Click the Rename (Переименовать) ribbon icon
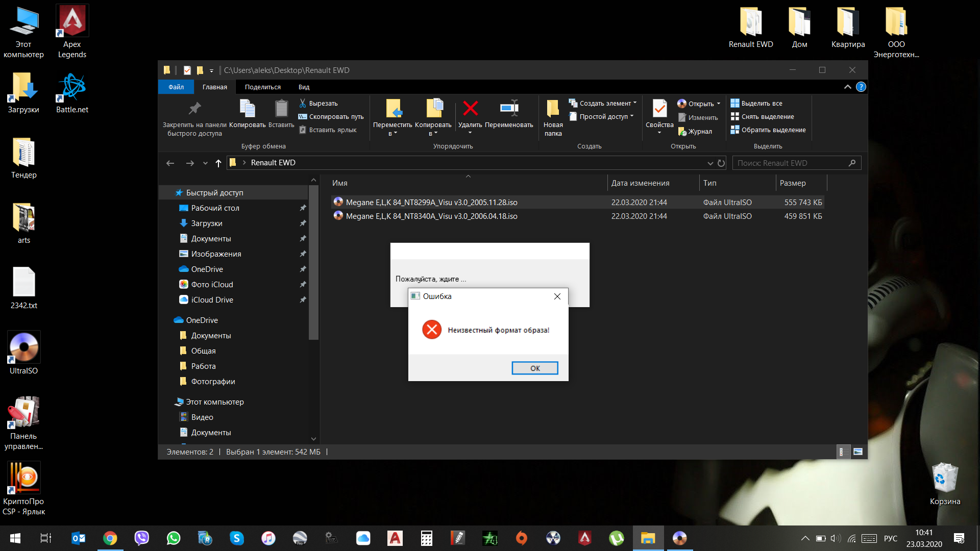Screen dimensions: 980x551 tap(509, 109)
